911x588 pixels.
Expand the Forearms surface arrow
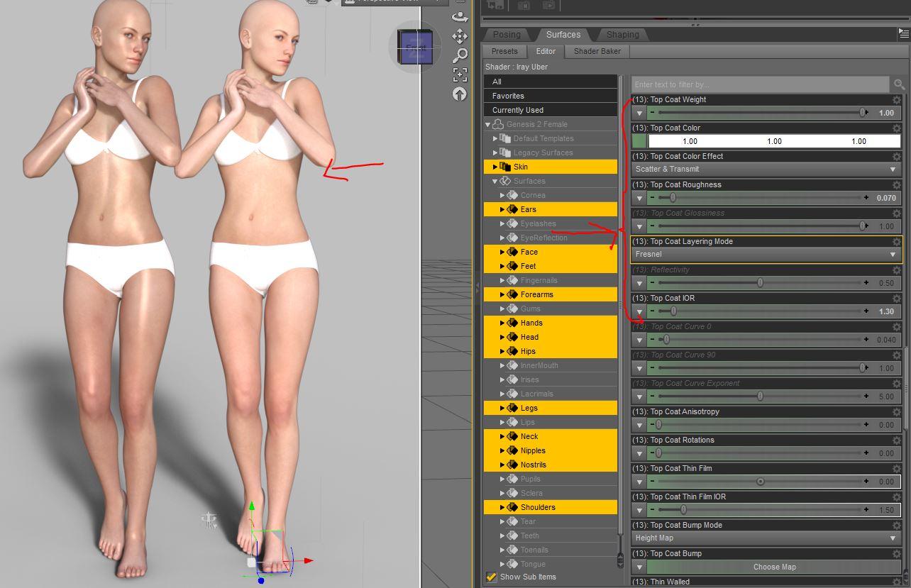click(x=502, y=294)
